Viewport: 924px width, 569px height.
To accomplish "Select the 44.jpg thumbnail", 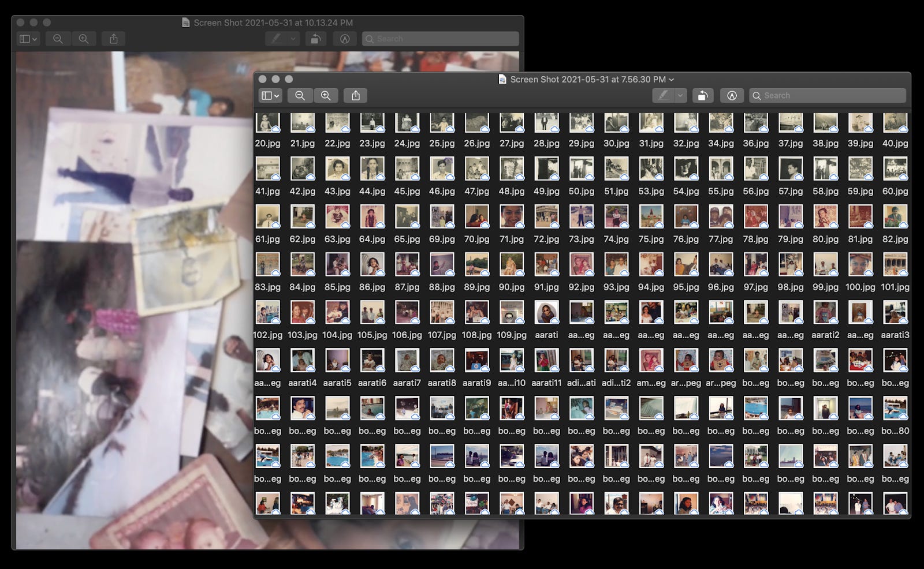I will pos(372,169).
